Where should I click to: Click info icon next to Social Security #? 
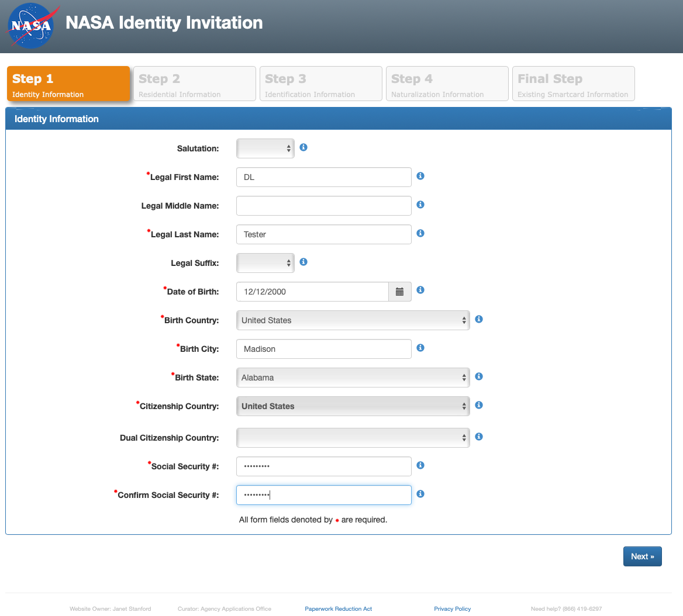point(420,466)
